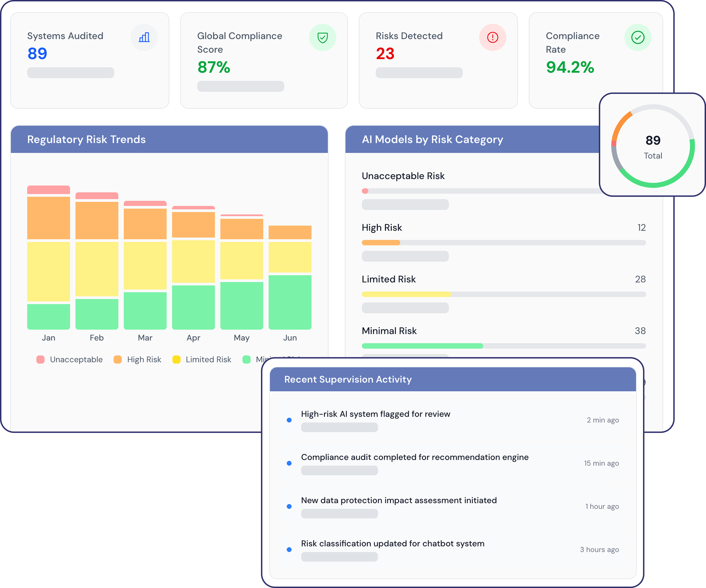Click the Jun stacked bar in chart
Image resolution: width=706 pixels, height=588 pixels.
tap(290, 282)
